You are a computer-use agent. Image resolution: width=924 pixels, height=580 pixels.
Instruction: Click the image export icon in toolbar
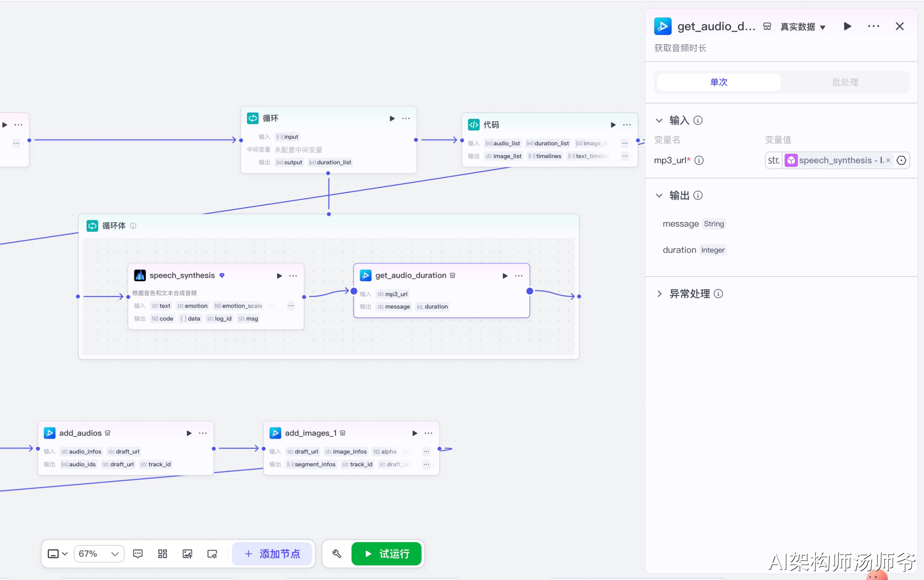187,554
